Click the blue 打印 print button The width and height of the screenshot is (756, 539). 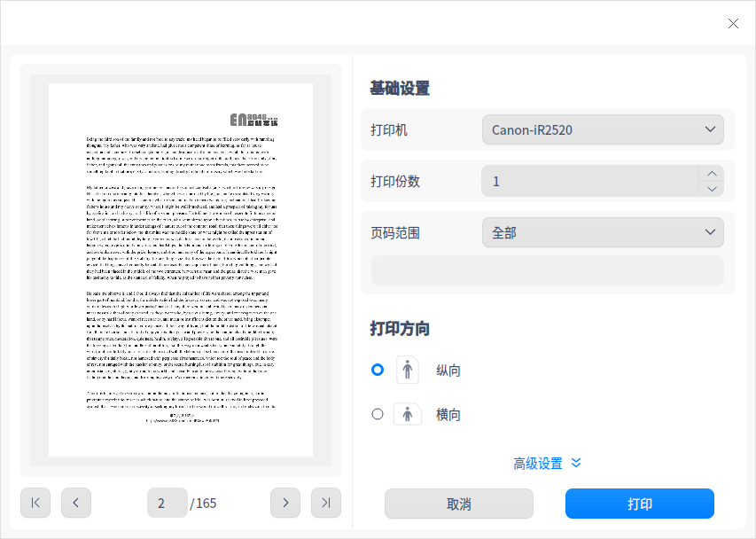point(640,504)
